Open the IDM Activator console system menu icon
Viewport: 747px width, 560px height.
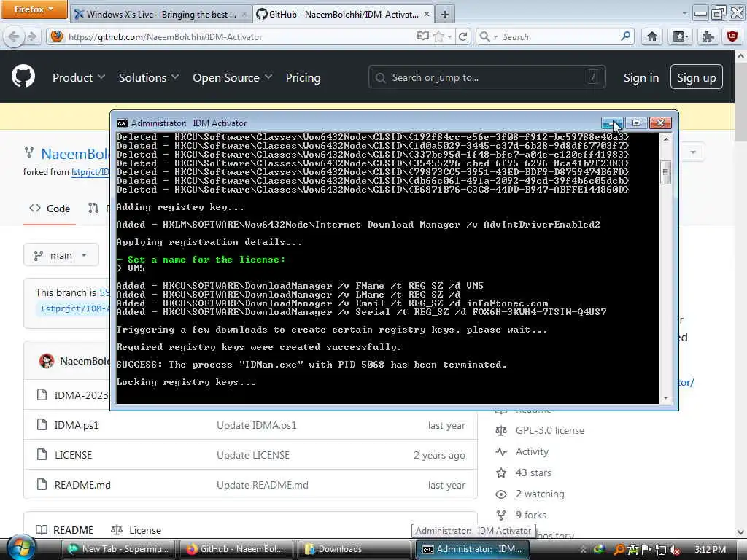click(123, 122)
